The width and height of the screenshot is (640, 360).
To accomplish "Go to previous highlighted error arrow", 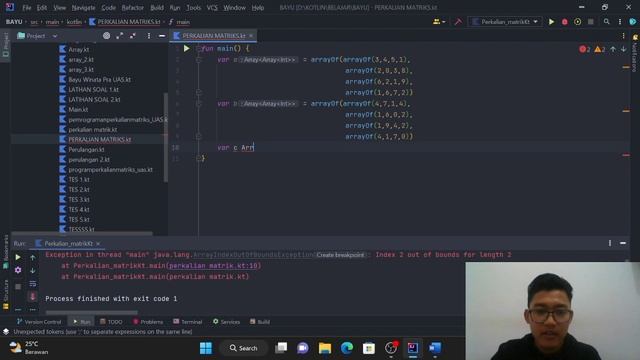I will tap(613, 49).
